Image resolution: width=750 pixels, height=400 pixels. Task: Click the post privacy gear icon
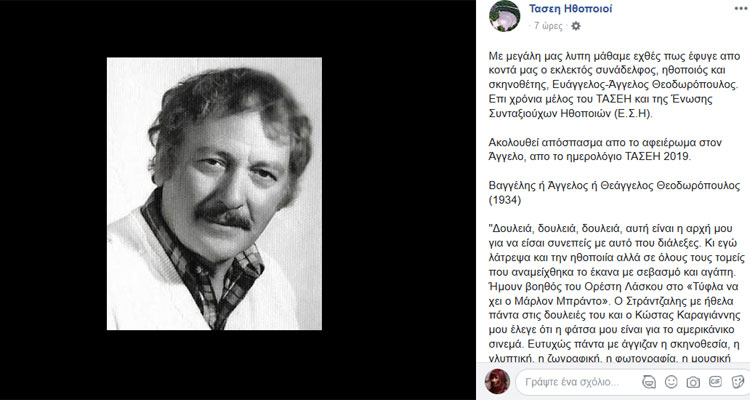click(x=576, y=26)
